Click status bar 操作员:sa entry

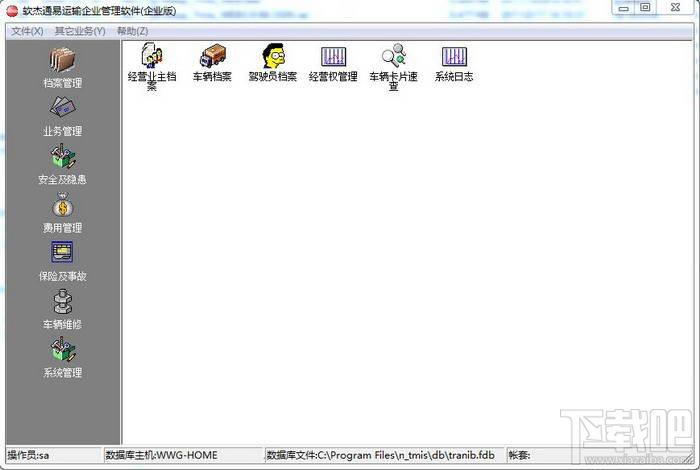click(54, 455)
